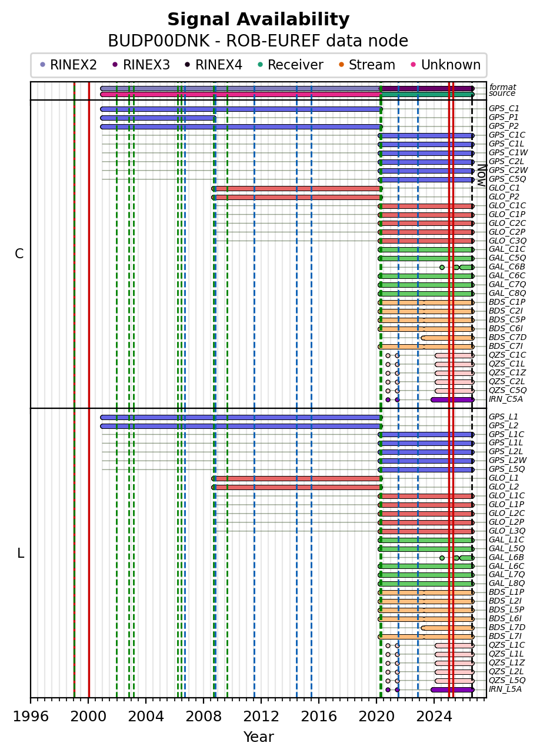Viewport: 540px width, 756px height.
Task: Select the BDS_L5P row label
Action: point(506,610)
